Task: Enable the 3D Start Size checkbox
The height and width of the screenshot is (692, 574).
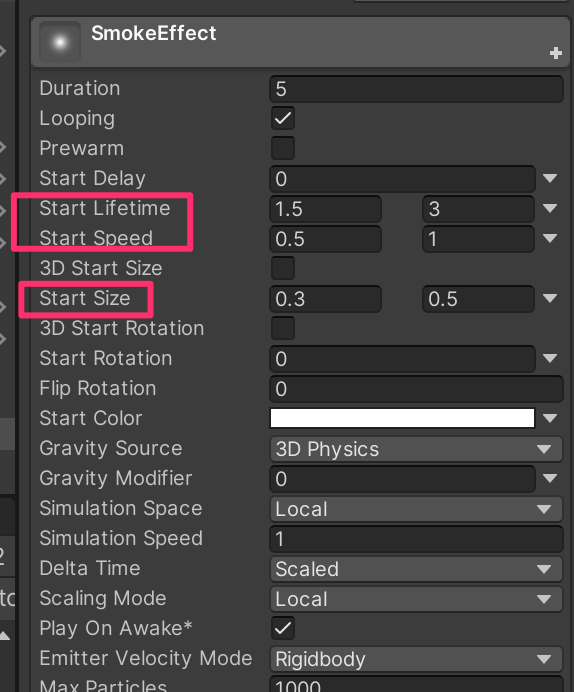Action: (x=283, y=268)
